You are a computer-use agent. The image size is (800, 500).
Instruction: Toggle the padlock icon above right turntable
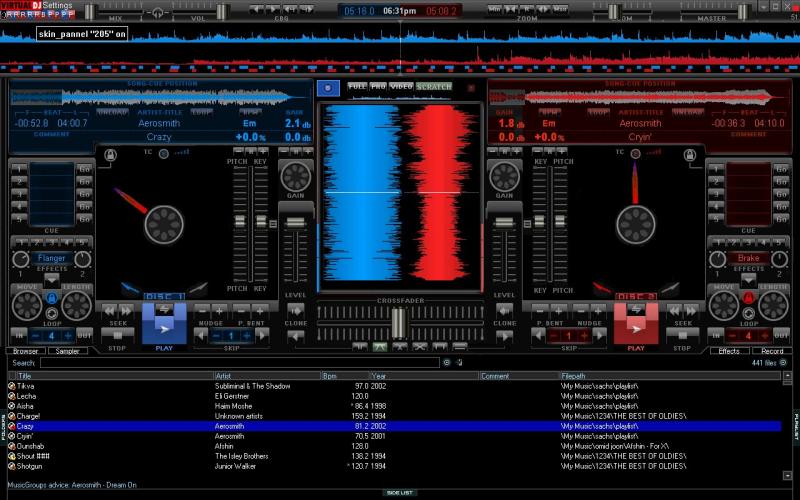[x=690, y=155]
